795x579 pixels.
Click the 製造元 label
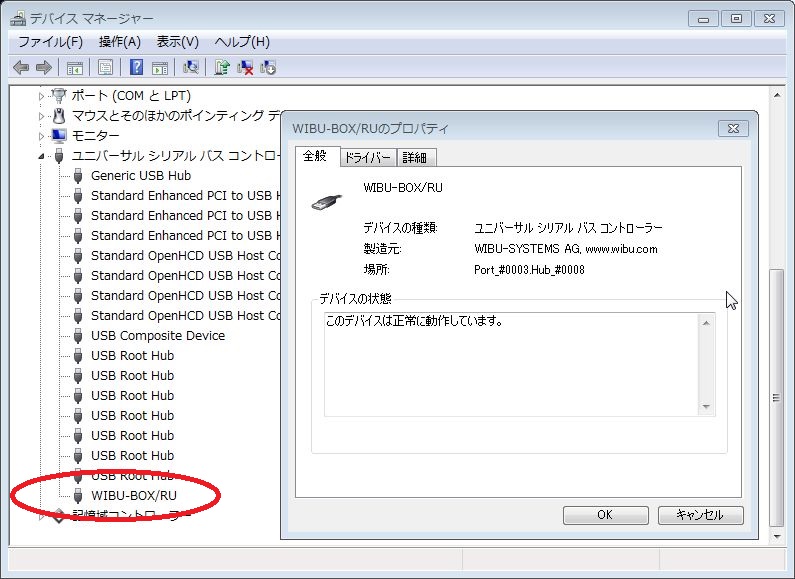tap(382, 249)
